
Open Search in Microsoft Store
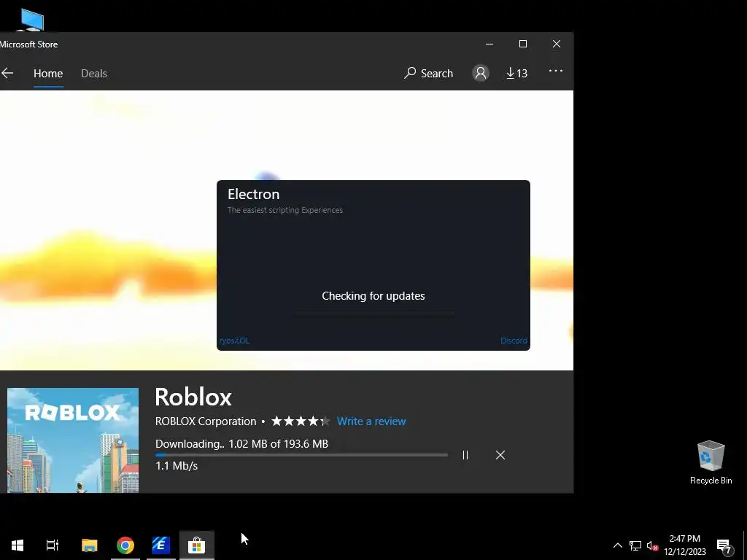point(428,74)
